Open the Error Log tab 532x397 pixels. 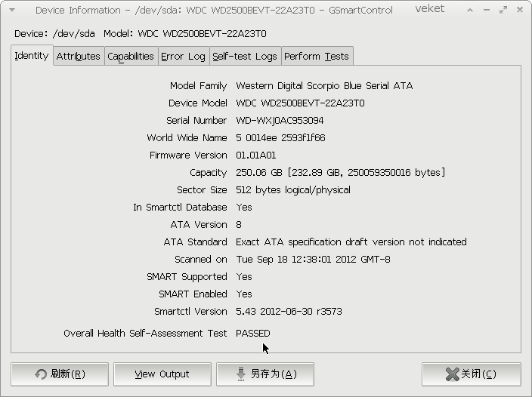pos(183,56)
